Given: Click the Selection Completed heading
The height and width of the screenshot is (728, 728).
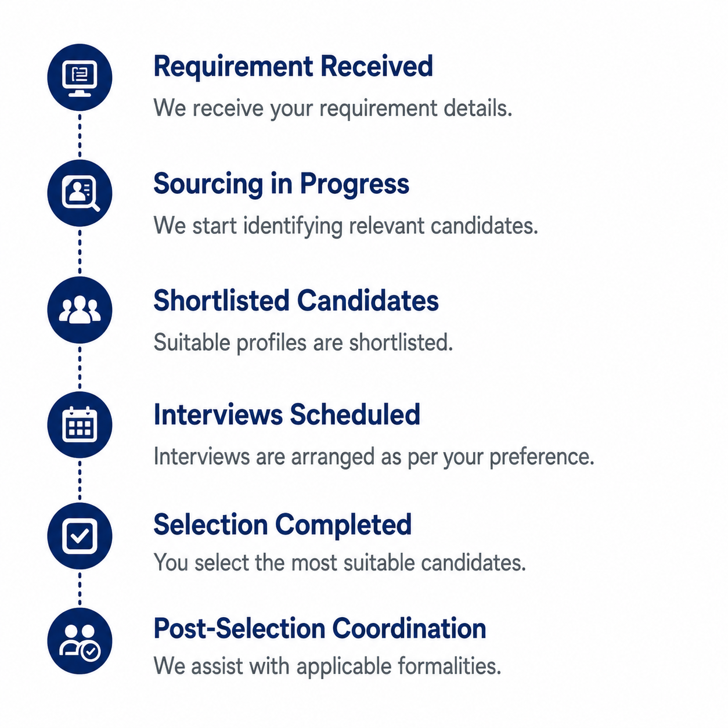Looking at the screenshot, I should (x=283, y=525).
